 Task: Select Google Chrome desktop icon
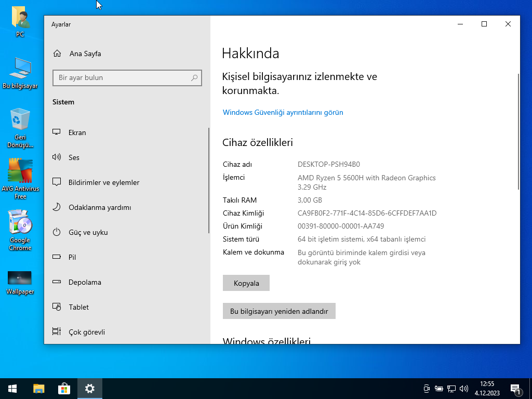click(x=20, y=230)
